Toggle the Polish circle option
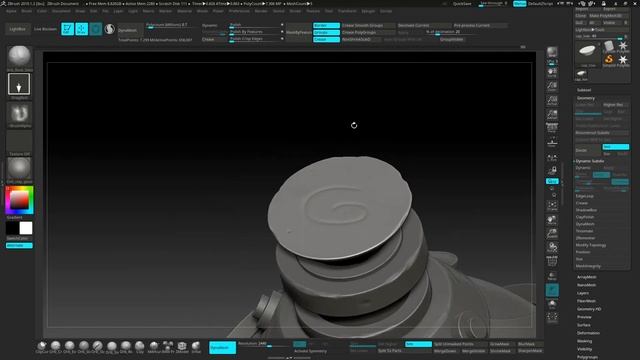 click(282, 25)
